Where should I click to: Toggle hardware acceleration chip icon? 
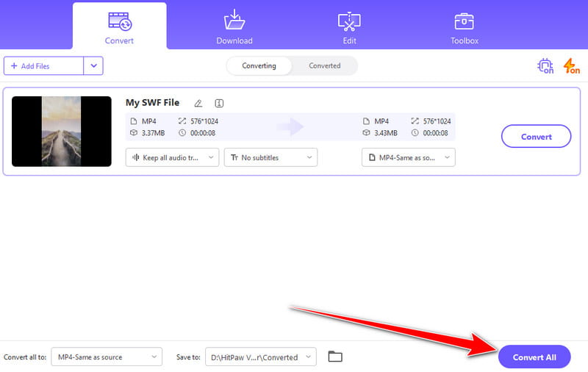[x=545, y=66]
